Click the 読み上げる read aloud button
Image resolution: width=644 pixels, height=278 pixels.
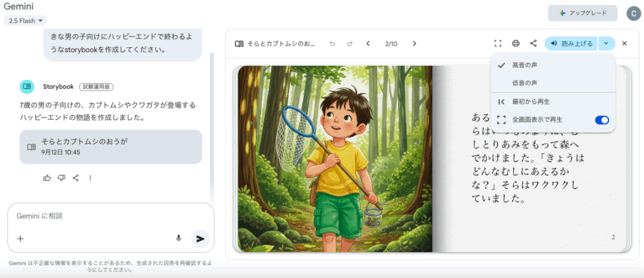point(571,43)
